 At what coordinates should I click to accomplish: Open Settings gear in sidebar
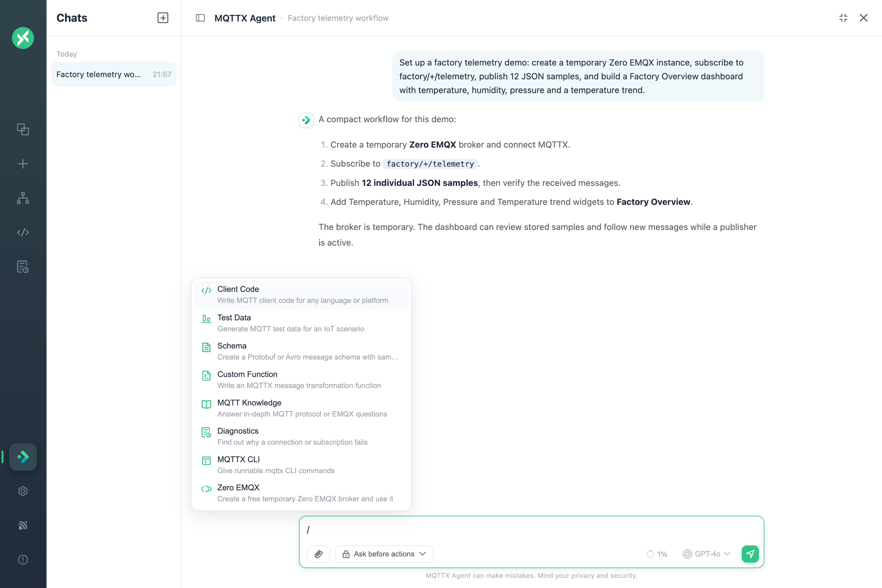tap(23, 491)
